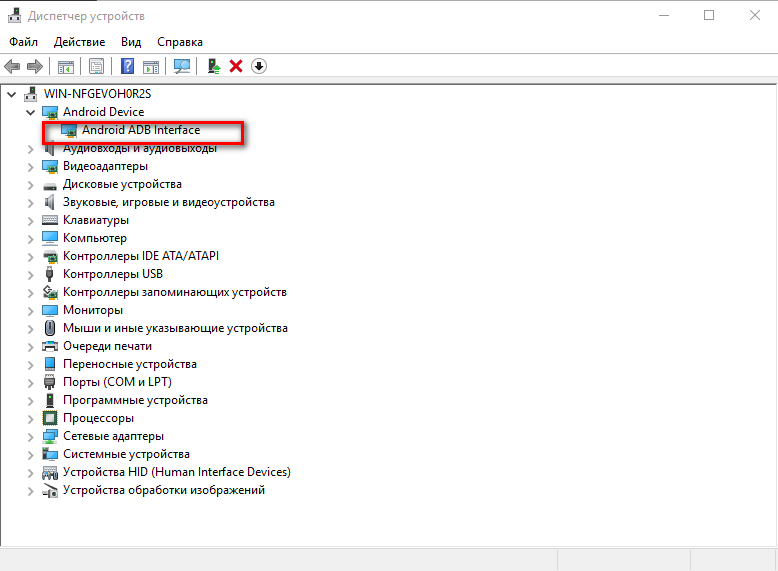Collapse the WIN-NFGEVOH0R2S root node
The image size is (778, 571).
tap(12, 94)
